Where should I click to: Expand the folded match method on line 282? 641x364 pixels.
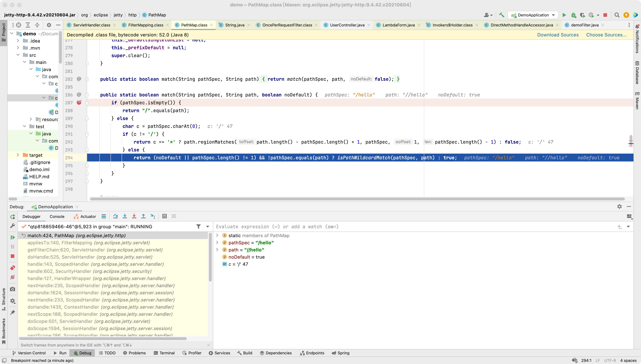pos(87,79)
